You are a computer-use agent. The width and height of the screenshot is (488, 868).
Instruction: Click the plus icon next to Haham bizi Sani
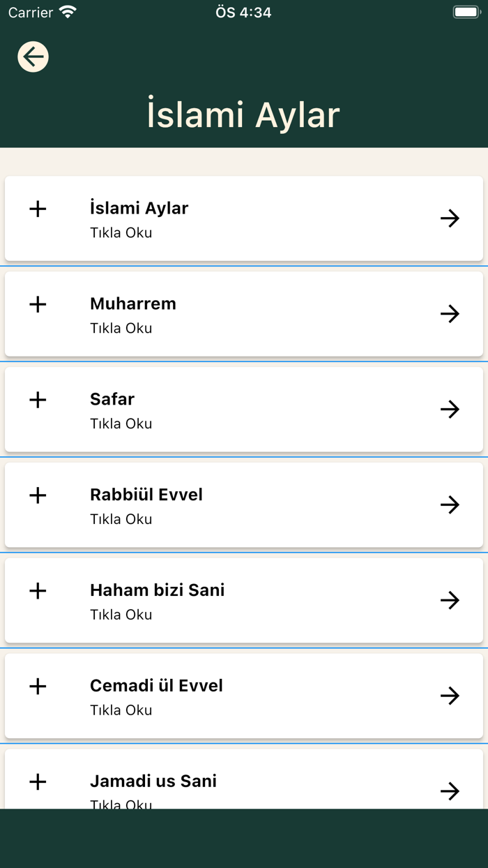(38, 591)
